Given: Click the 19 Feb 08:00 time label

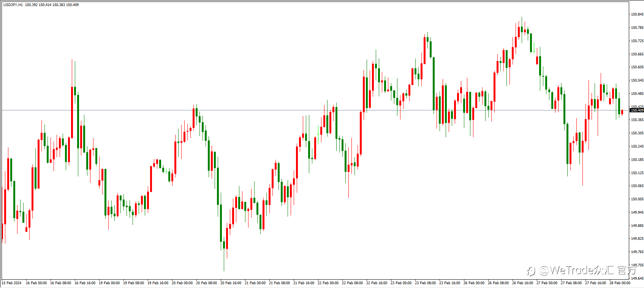Looking at the screenshot, I should tap(134, 283).
